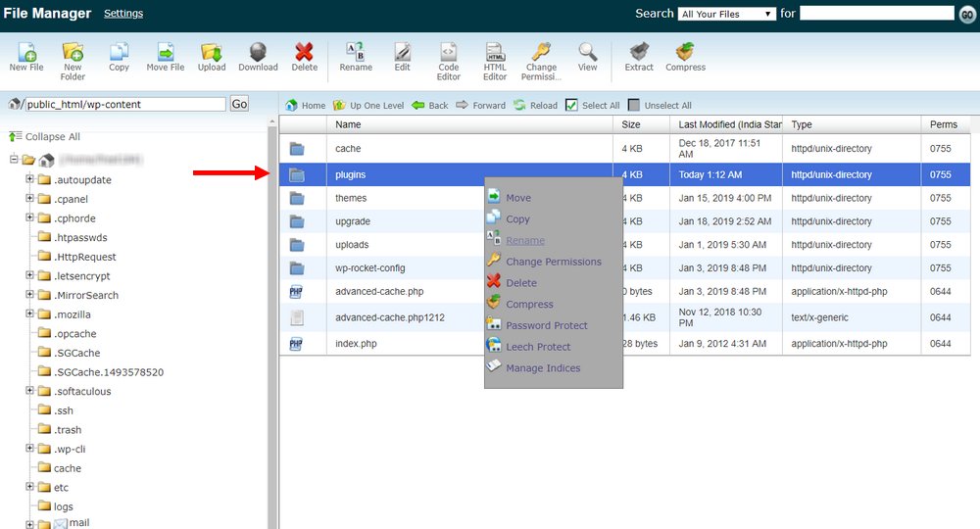Check the Select All checkbox
Viewport: 980px width, 529px height.
click(x=572, y=106)
